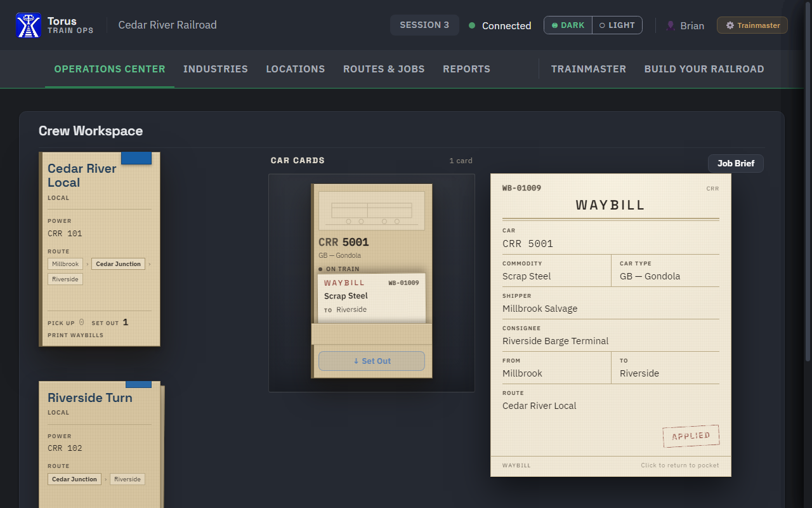Open the Trainmaster navigation tab

point(589,69)
